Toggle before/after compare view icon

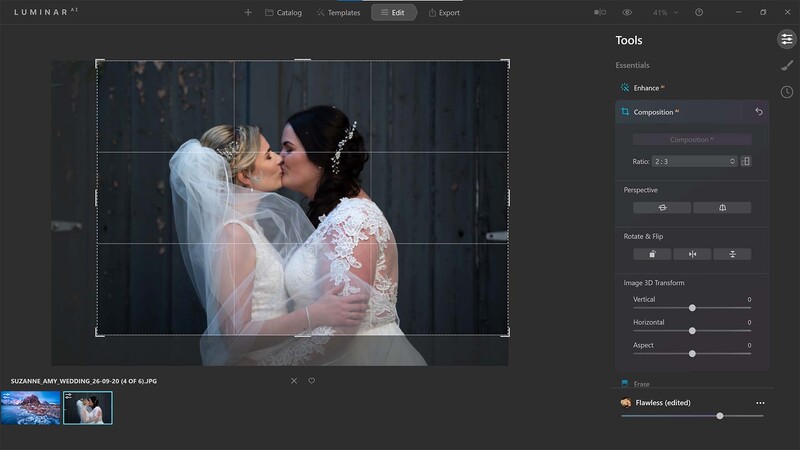coord(600,12)
